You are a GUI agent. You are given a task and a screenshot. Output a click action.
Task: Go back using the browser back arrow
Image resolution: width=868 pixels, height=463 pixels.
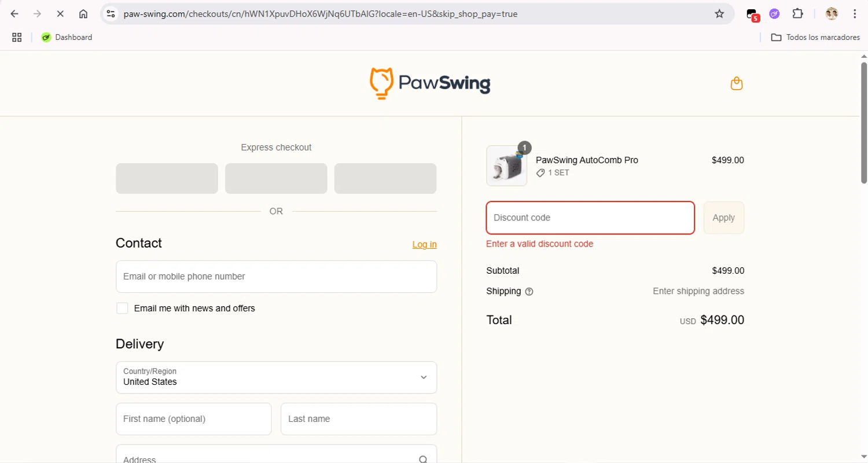pyautogui.click(x=15, y=14)
